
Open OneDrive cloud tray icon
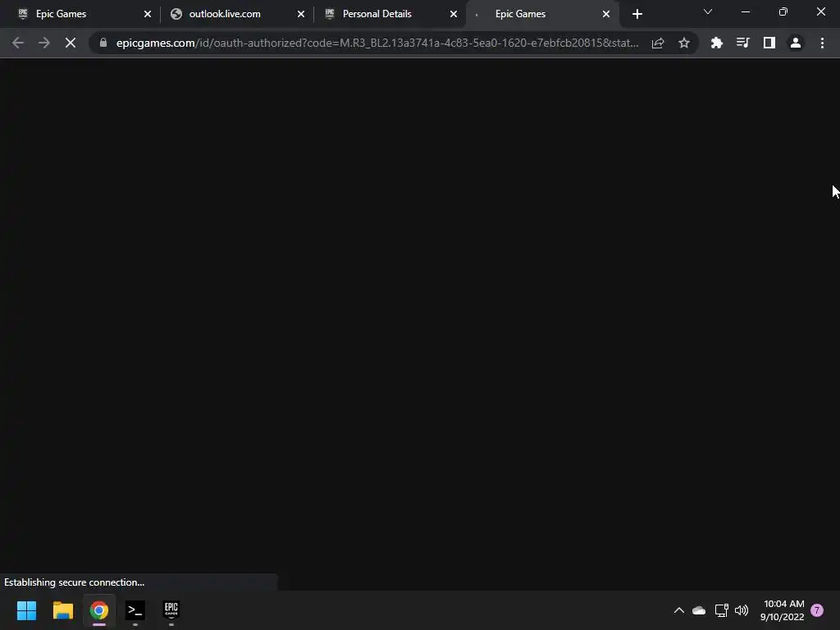coord(699,610)
